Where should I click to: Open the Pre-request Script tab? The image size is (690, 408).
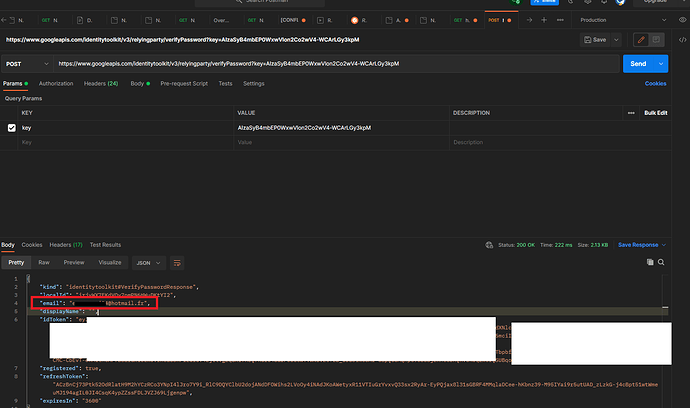point(184,84)
